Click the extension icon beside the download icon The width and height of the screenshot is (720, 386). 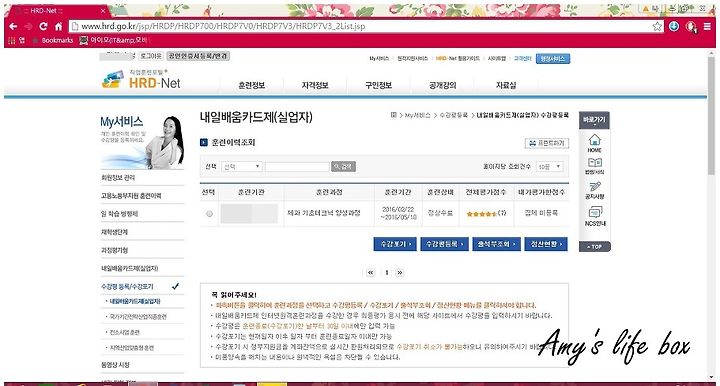pos(691,27)
